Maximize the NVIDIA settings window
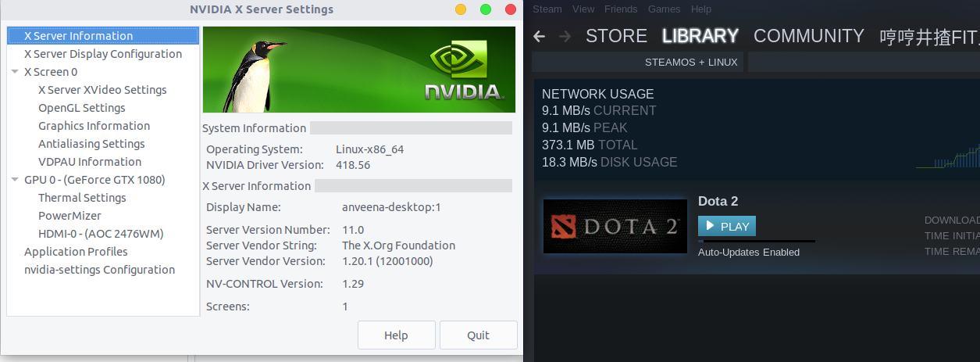This screenshot has width=980, height=362. point(486,9)
